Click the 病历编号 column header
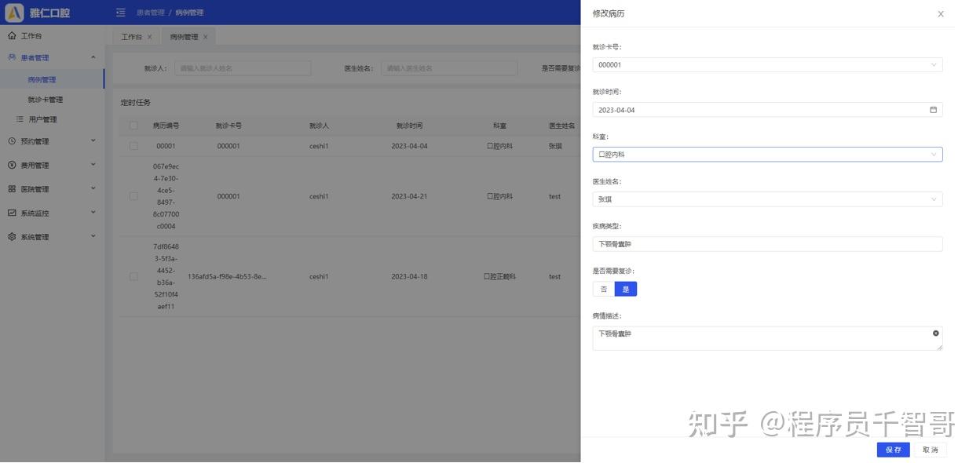This screenshot has width=980, height=463. pyautogui.click(x=166, y=126)
